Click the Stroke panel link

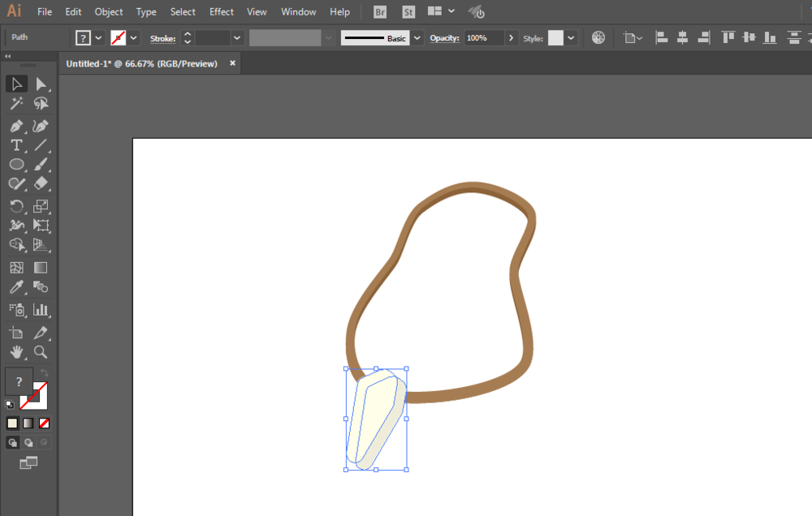(162, 38)
